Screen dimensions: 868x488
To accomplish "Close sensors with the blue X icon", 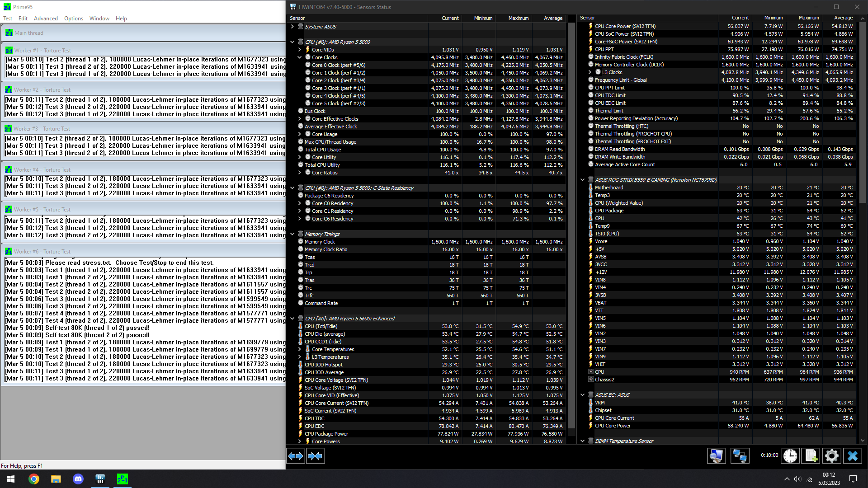I will coord(853,456).
